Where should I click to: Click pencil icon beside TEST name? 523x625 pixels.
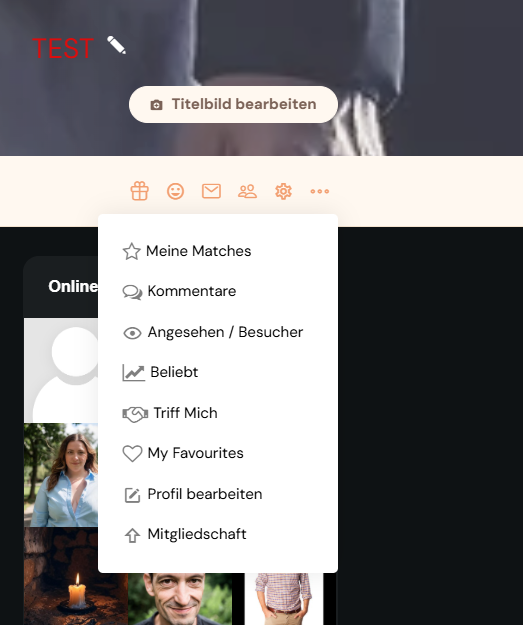(x=116, y=45)
